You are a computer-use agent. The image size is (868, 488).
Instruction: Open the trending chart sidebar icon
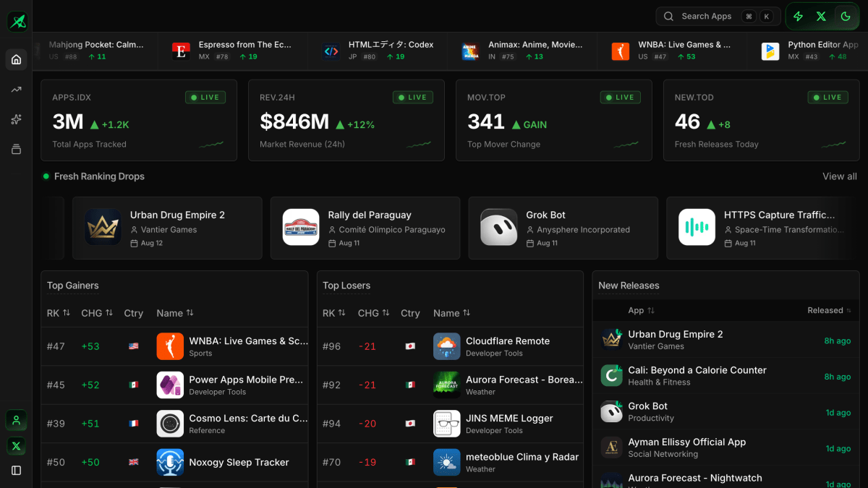pyautogui.click(x=17, y=90)
